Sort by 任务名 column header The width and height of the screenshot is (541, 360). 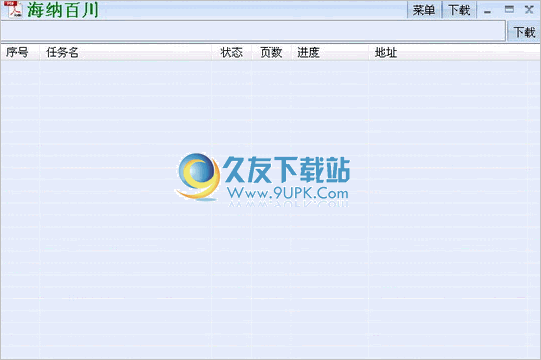pos(126,52)
